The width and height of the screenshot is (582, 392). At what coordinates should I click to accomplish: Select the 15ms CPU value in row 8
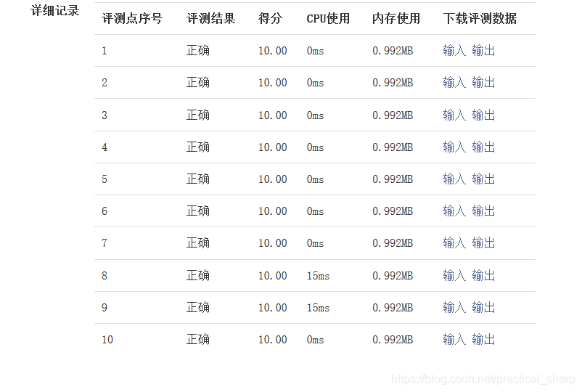(x=318, y=276)
